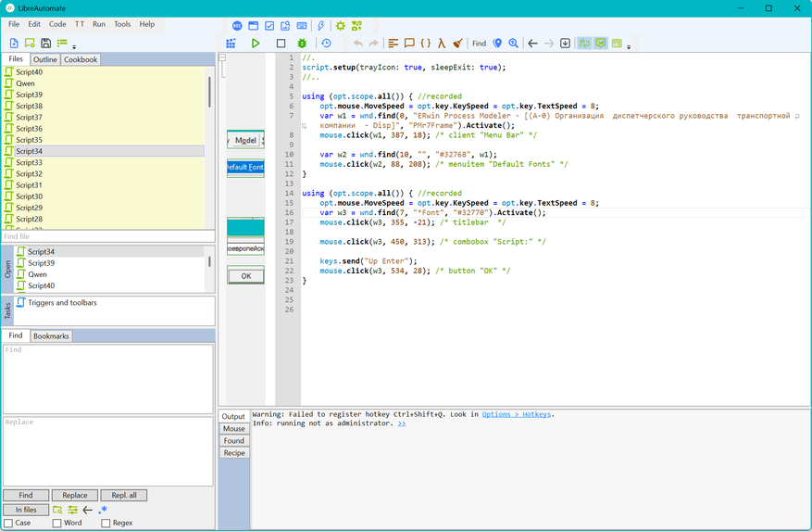Screen dimensions: 812x531
Task: Click the broom cleanup icon
Action: click(x=457, y=43)
